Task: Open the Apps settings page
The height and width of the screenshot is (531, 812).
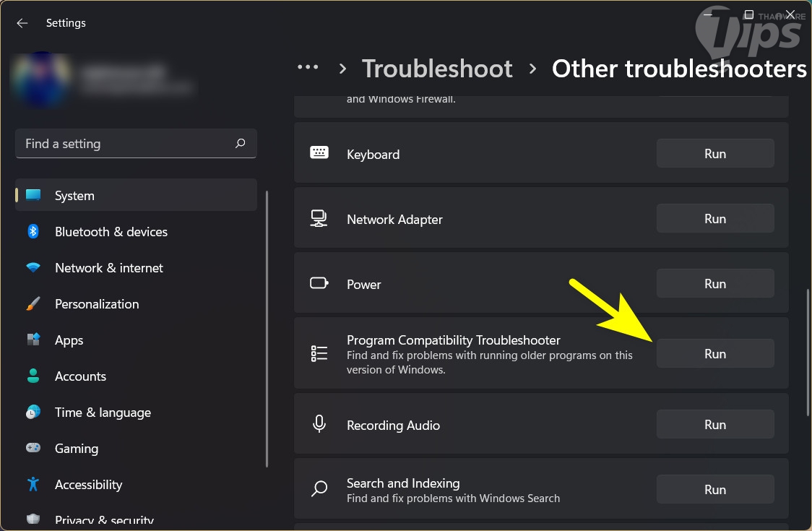Action: point(69,340)
